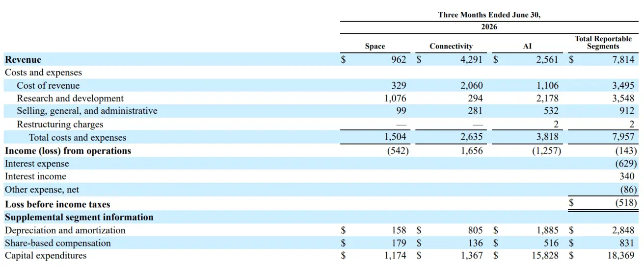The height and width of the screenshot is (273, 644).
Task: Select Space R&D value 1,076
Action: (x=395, y=99)
